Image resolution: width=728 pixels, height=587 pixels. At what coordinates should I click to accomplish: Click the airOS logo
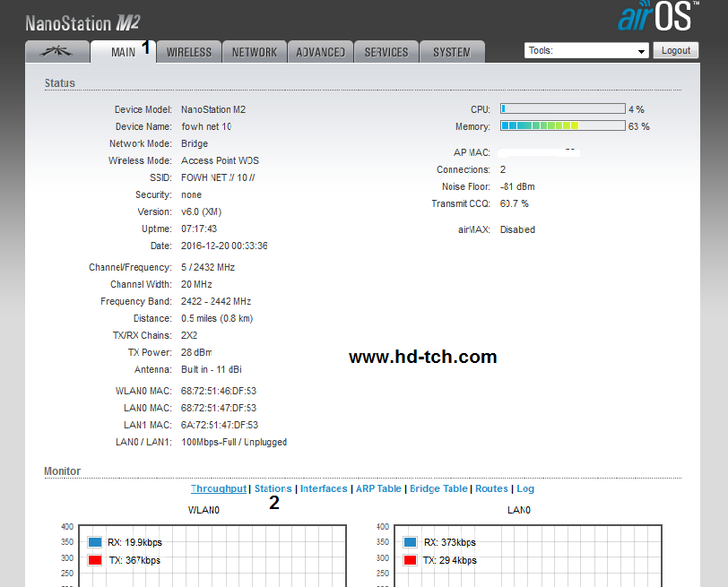(x=659, y=18)
